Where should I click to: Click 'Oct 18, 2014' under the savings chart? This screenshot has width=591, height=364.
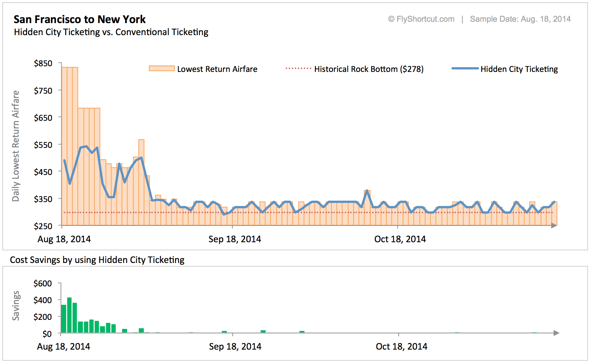(402, 347)
